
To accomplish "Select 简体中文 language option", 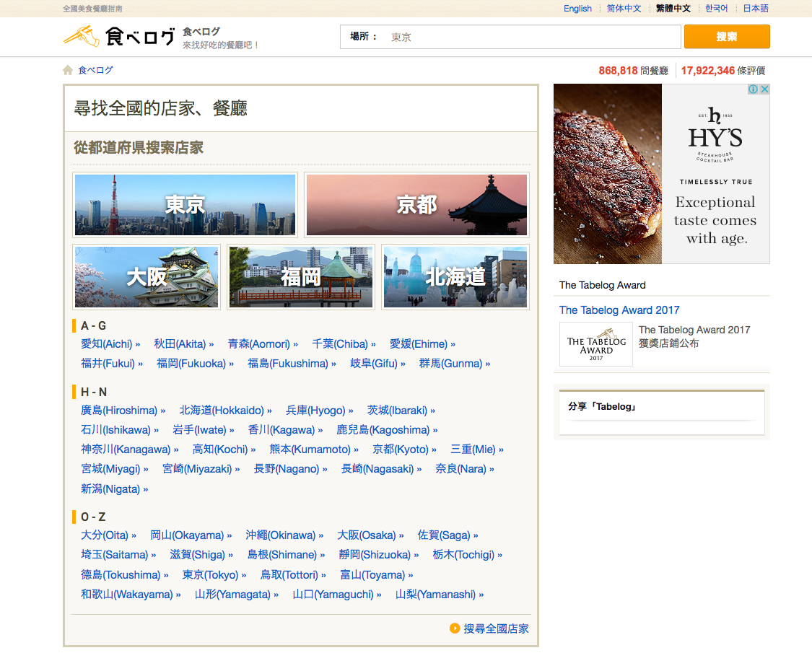I will point(624,9).
